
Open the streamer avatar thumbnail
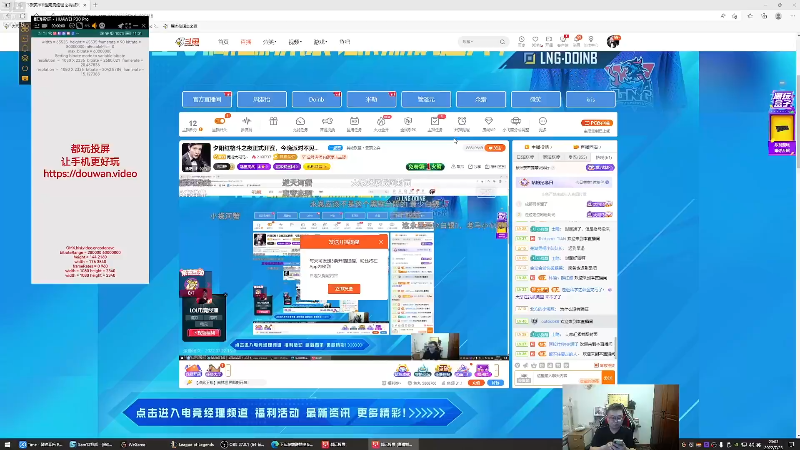[x=196, y=157]
